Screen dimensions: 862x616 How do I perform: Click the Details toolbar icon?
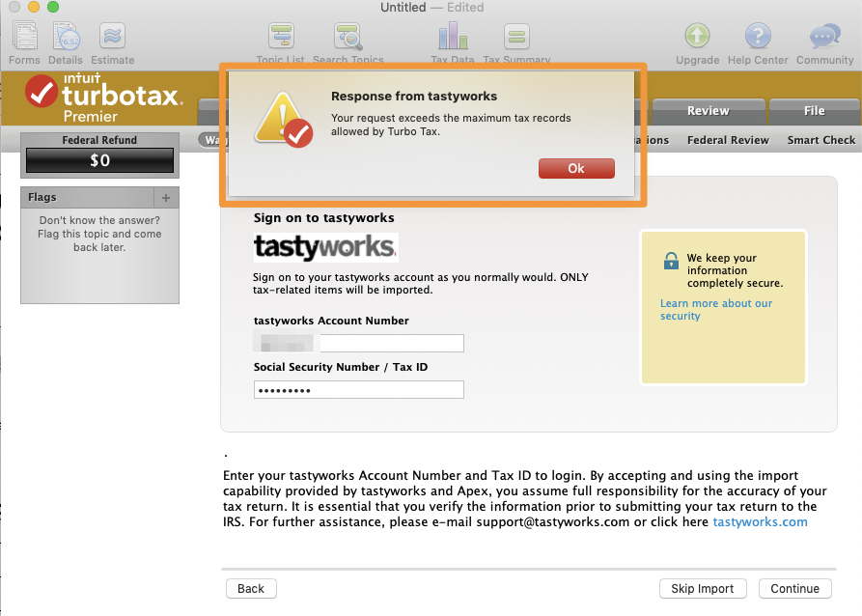click(65, 37)
